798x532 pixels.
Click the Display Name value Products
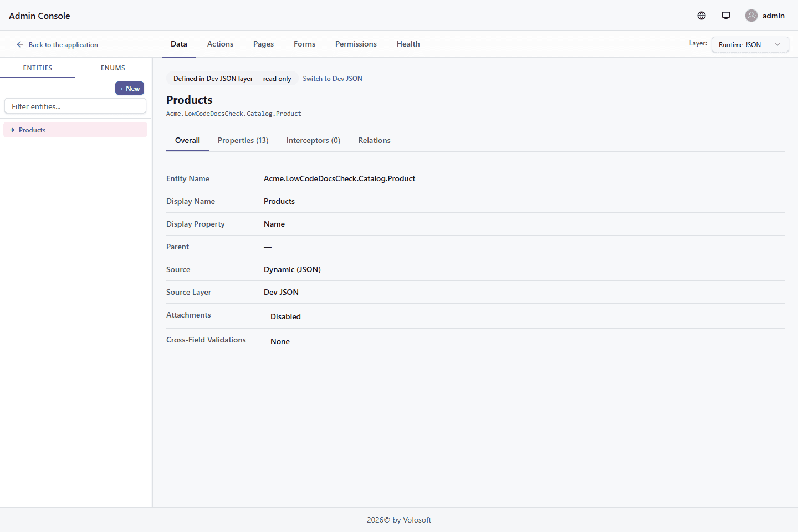(279, 201)
